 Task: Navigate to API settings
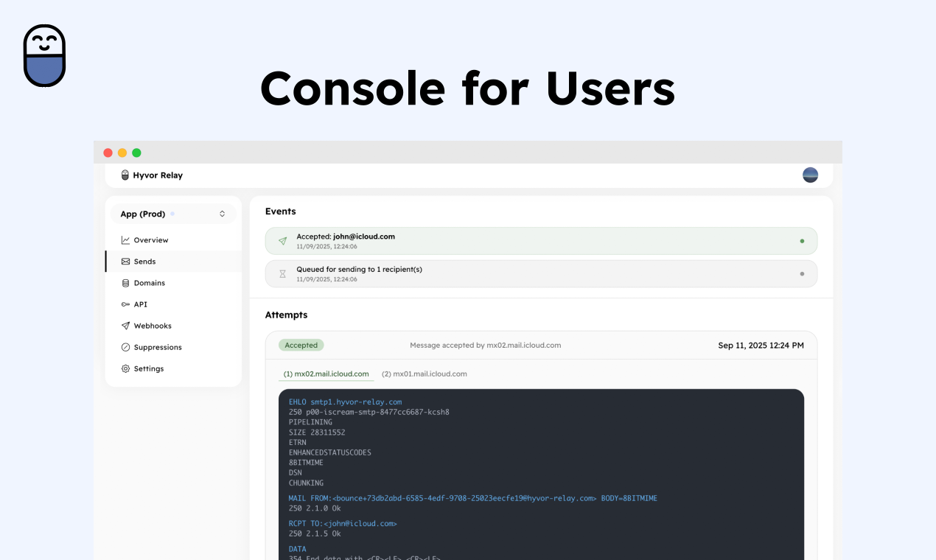point(174,304)
